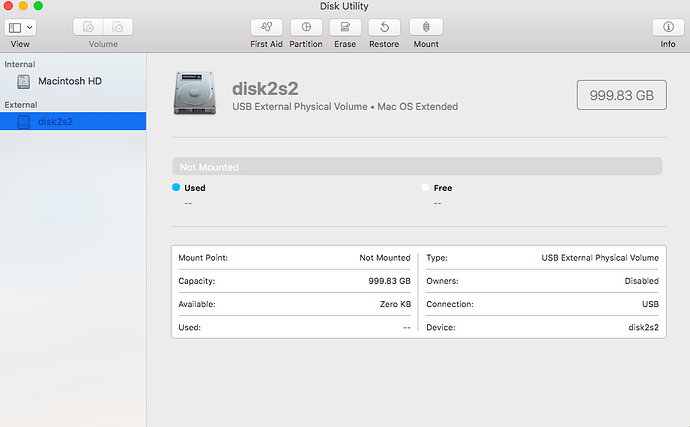Click 'USB External Physical Volume • Mac OS Extended' subtitle
Screen dimensions: 690x427
345,107
